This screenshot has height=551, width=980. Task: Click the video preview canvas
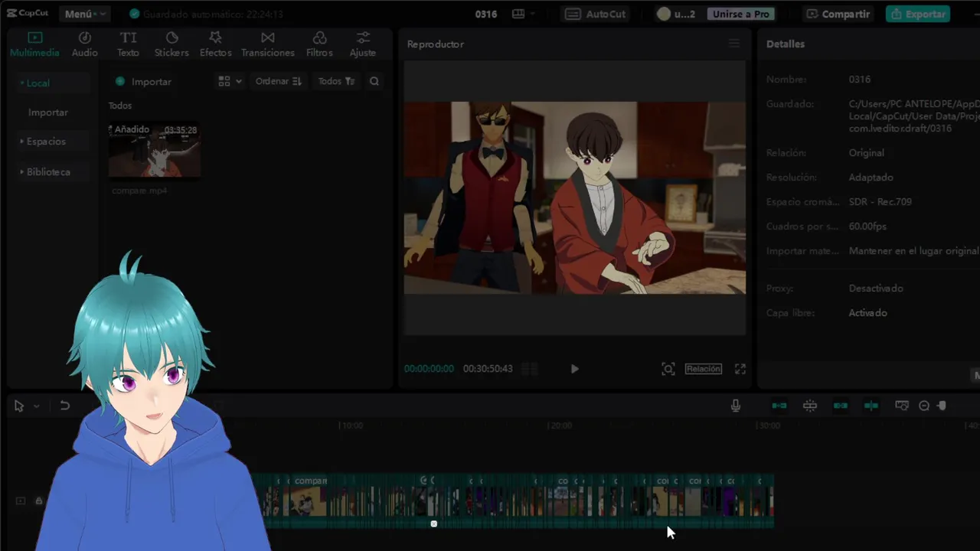pyautogui.click(x=574, y=197)
